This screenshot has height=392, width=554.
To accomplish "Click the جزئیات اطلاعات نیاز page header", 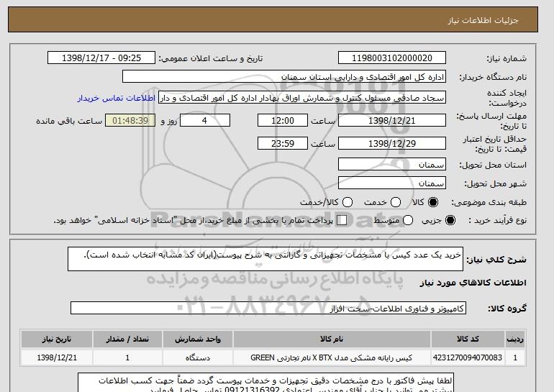I will pos(273,19).
